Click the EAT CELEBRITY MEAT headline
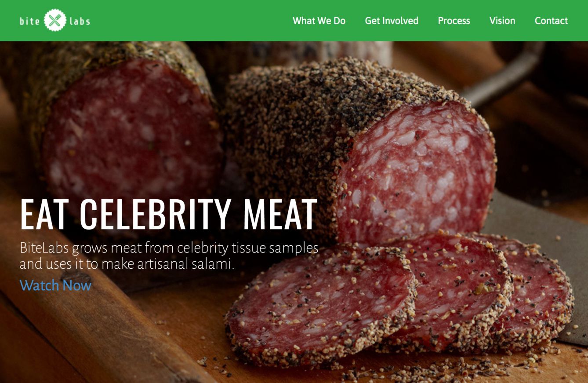Viewport: 588px width, 383px height. [x=169, y=215]
